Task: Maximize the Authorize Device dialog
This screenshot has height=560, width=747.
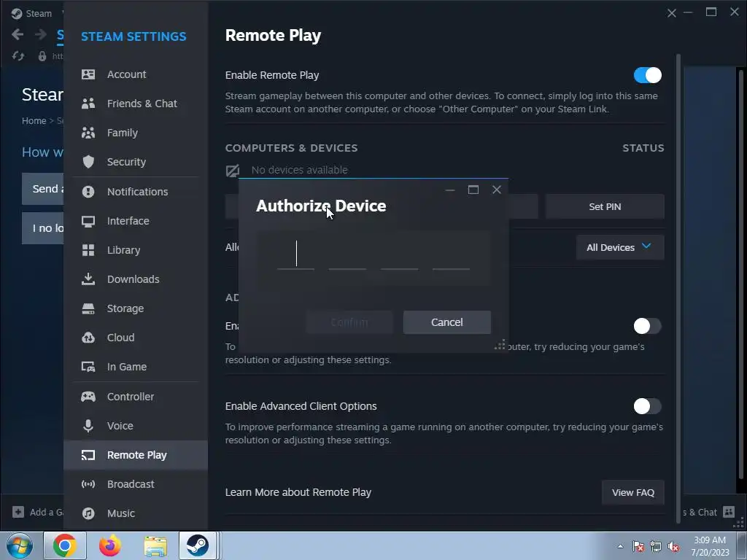Action: (x=473, y=190)
